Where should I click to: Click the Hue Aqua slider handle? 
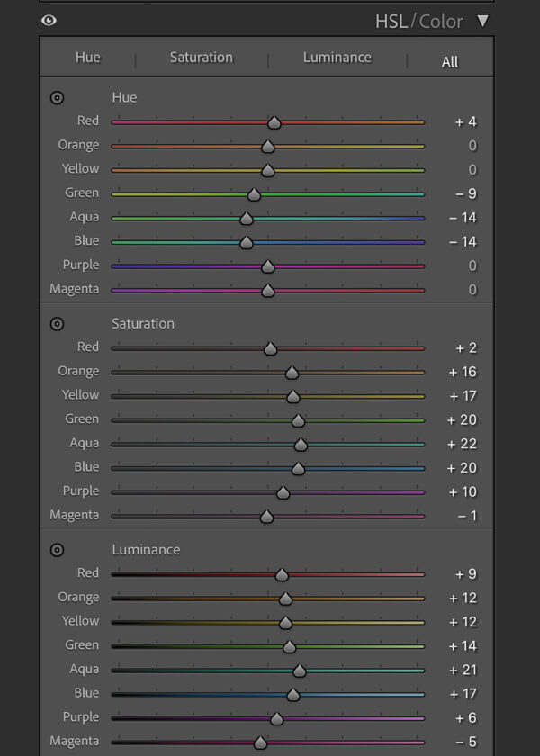point(247,219)
